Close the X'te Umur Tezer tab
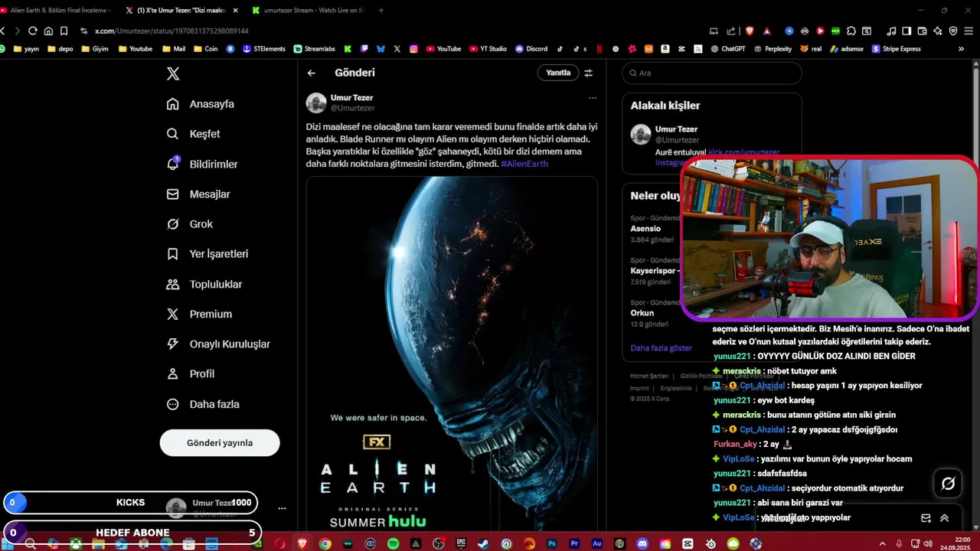 click(x=235, y=10)
